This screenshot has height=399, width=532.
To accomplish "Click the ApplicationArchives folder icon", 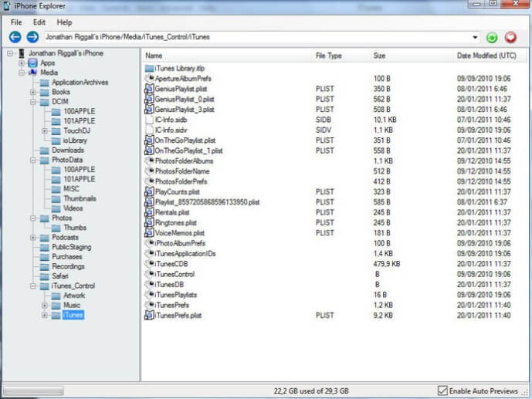I will tap(45, 83).
